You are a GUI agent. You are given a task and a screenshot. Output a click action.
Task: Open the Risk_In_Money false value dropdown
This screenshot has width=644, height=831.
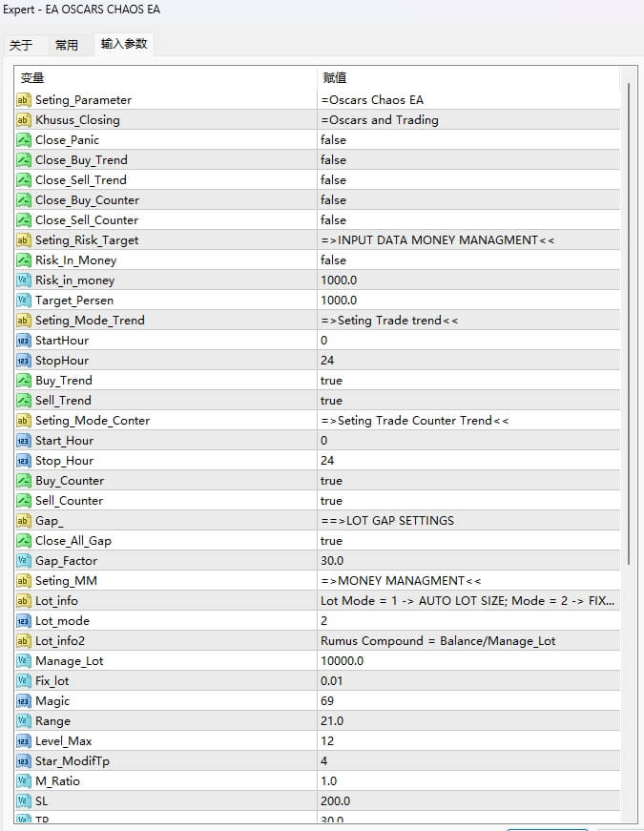(333, 260)
